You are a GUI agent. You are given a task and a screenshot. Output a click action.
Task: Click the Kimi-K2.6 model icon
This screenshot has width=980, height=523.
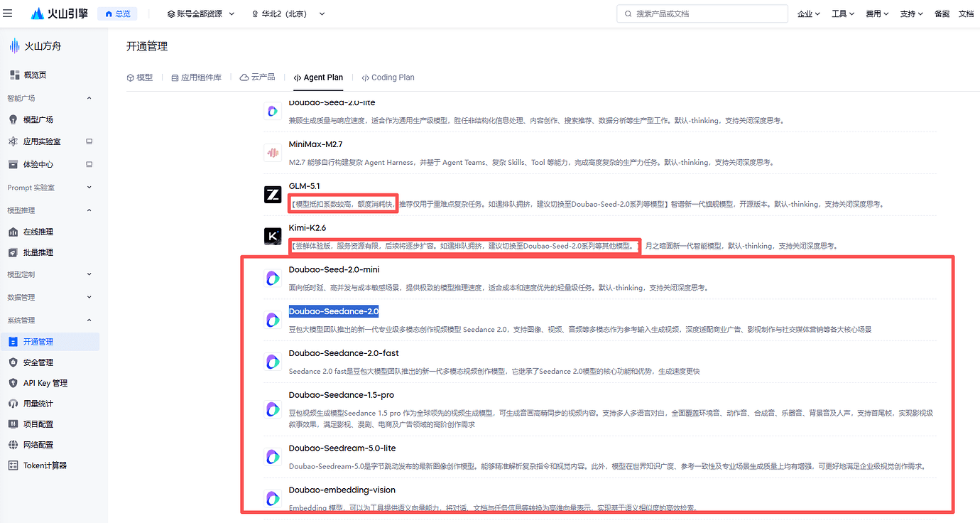click(x=273, y=237)
